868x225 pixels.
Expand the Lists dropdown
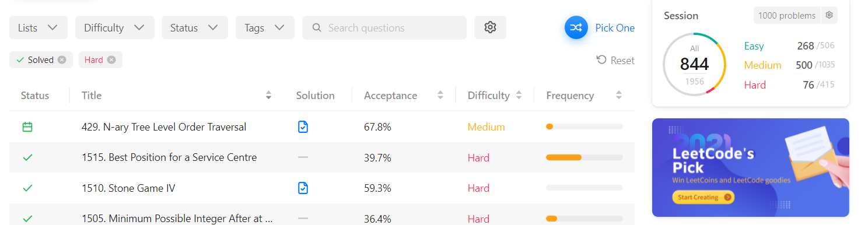tap(38, 27)
